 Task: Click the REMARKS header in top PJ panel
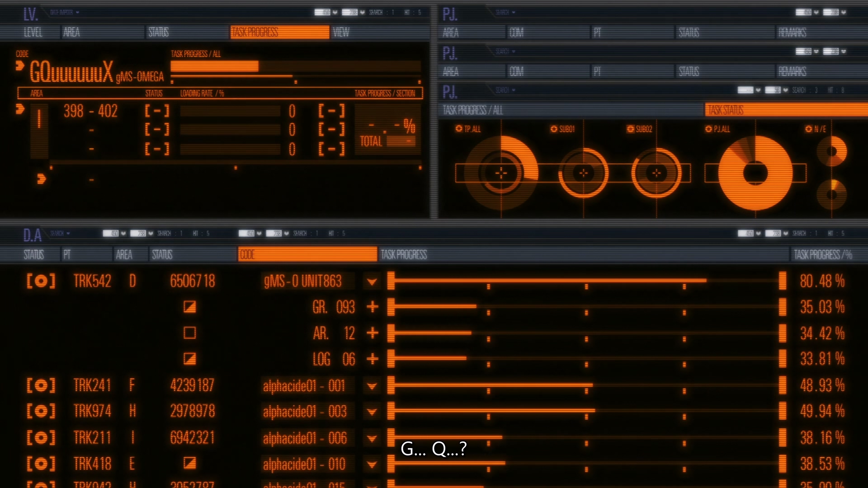click(792, 32)
